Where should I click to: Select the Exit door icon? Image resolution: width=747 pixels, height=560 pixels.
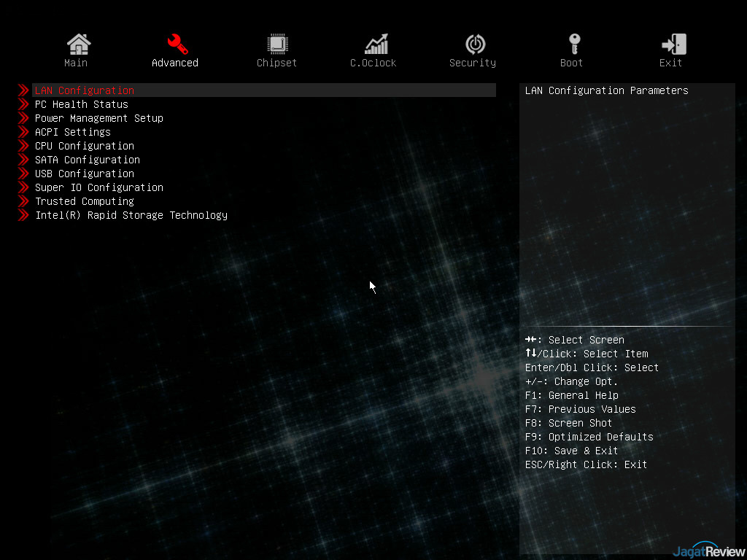(673, 44)
